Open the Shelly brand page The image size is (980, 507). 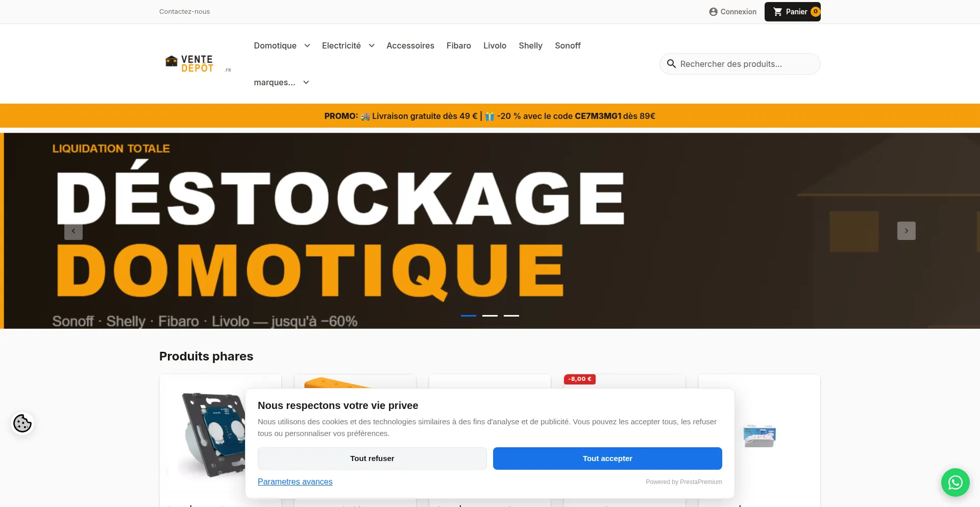tap(530, 45)
